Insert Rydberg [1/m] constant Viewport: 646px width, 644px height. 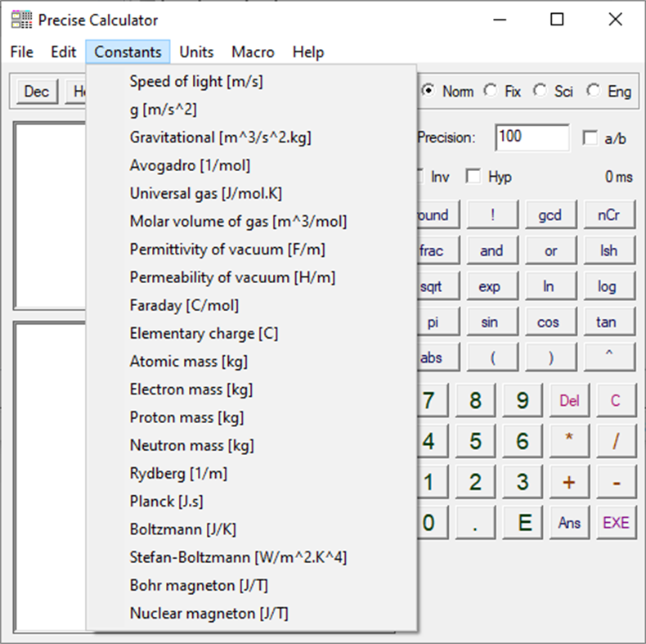(x=251, y=474)
